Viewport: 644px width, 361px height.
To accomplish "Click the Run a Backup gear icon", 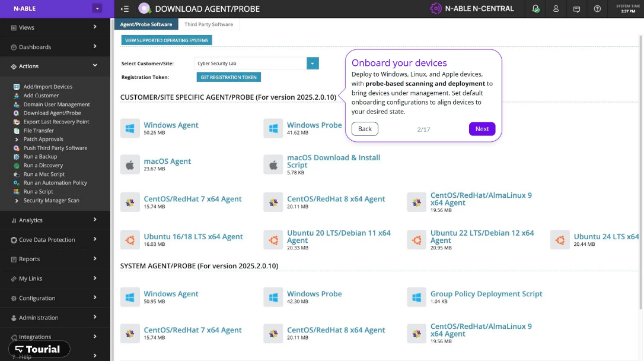I will pos(17,157).
